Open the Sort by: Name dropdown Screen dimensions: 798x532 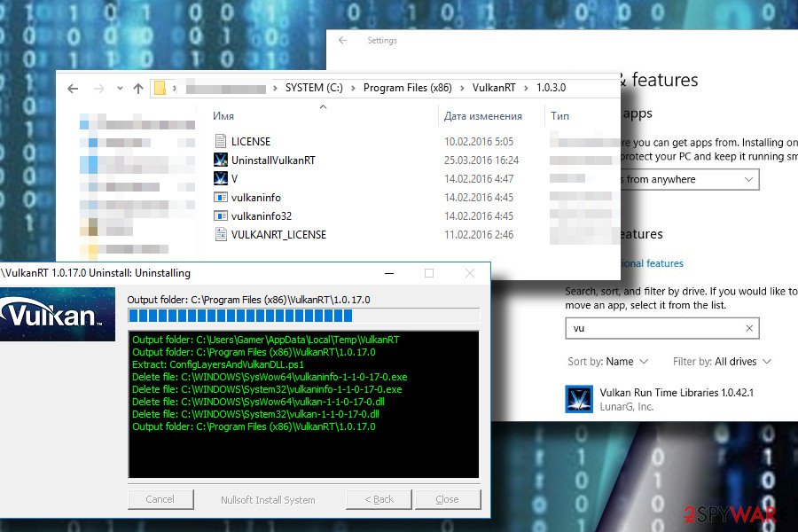pos(607,362)
